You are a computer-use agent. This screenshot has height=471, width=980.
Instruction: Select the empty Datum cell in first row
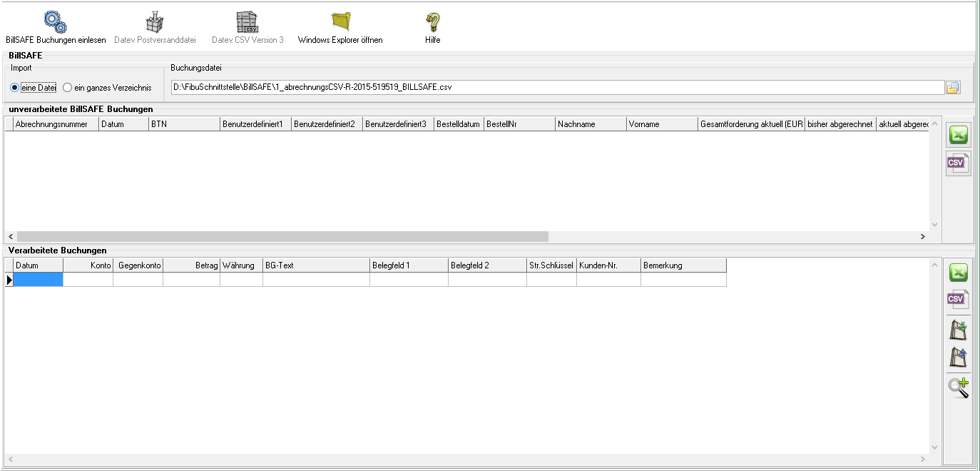pyautogui.click(x=39, y=280)
